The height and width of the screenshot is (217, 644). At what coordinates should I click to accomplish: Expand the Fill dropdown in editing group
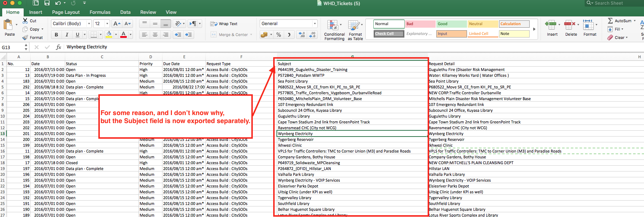(622, 29)
